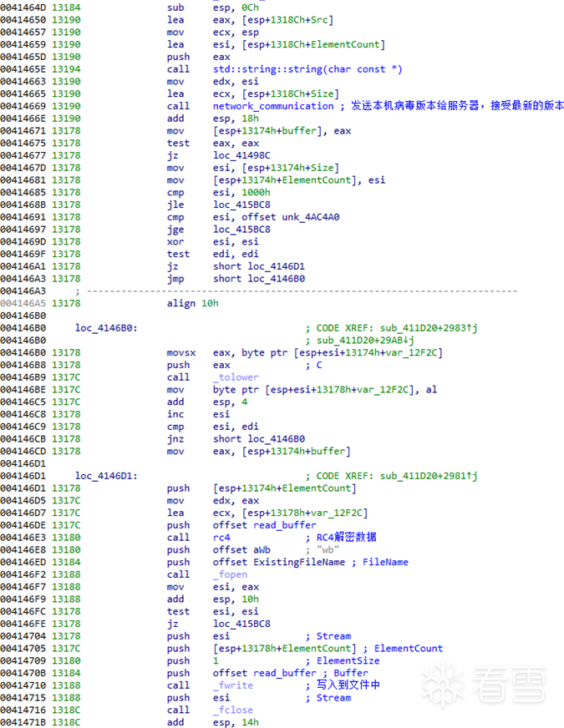The width and height of the screenshot is (564, 728).
Task: Click xref sub_411D20+2981↑j
Action: pos(429,477)
